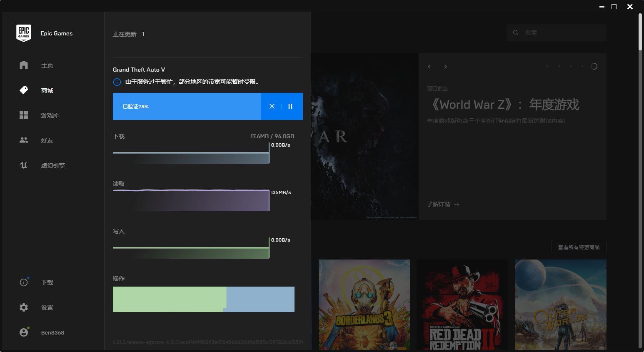
Task: Select the 商城 menu label
Action: tap(47, 90)
